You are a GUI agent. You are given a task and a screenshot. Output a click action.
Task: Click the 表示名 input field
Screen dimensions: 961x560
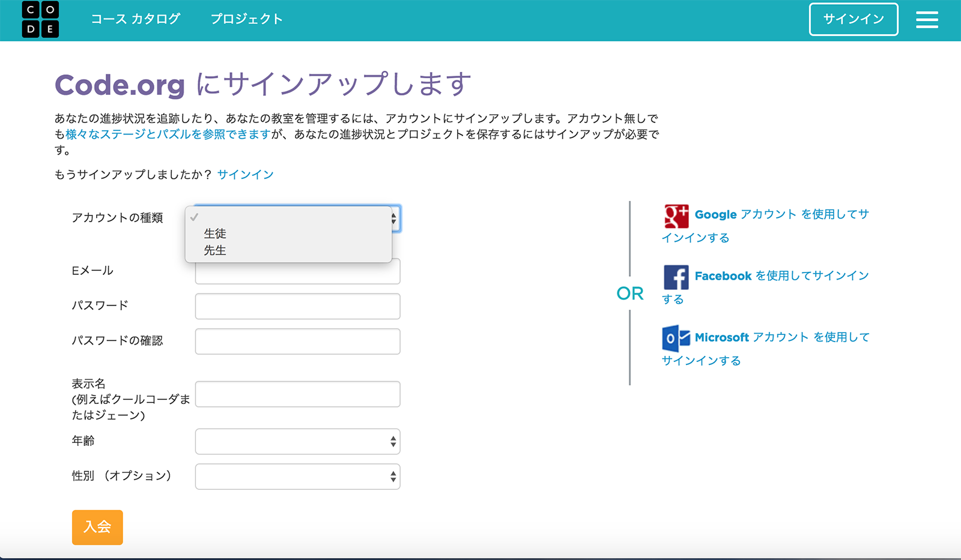[x=297, y=394]
